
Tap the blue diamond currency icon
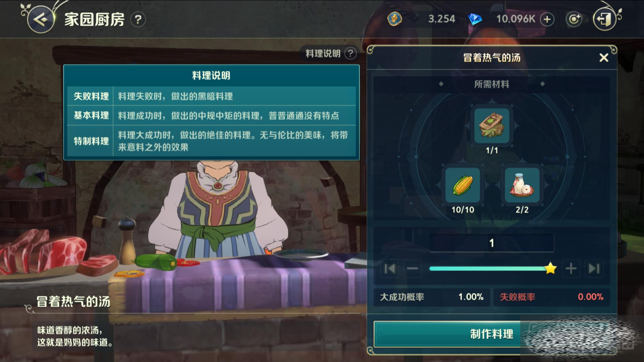475,19
